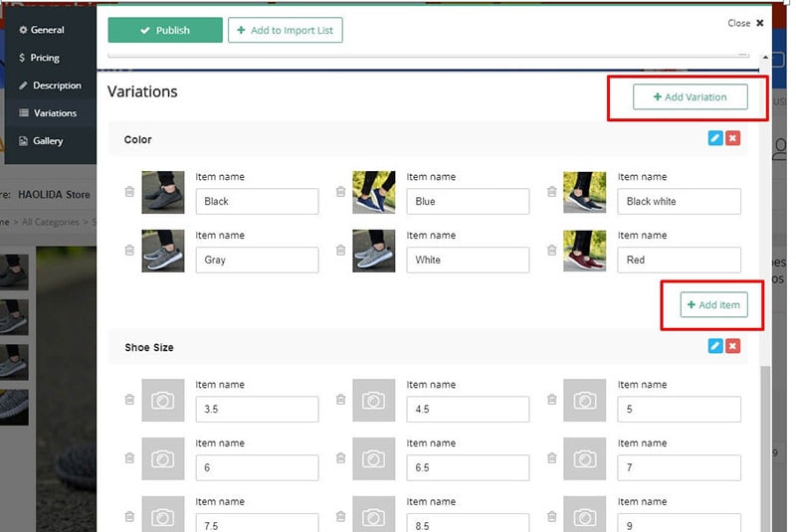
Task: Click the Add Variation button
Action: pyautogui.click(x=690, y=96)
